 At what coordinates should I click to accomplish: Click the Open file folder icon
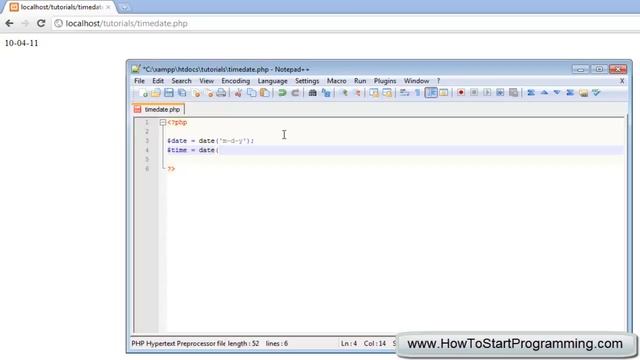(156, 93)
